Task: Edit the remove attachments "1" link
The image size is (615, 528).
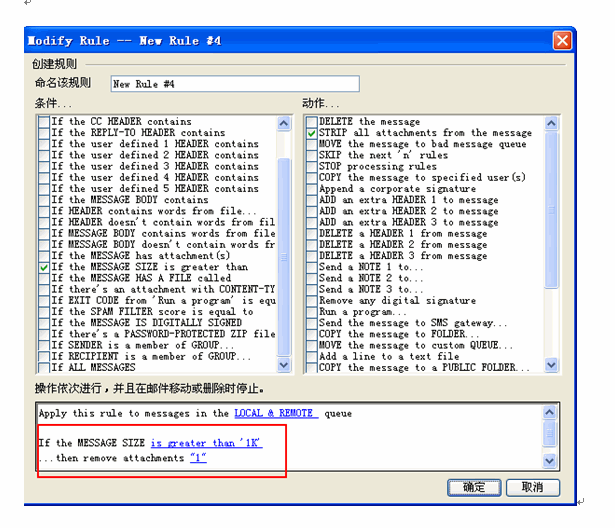Action: (198, 458)
